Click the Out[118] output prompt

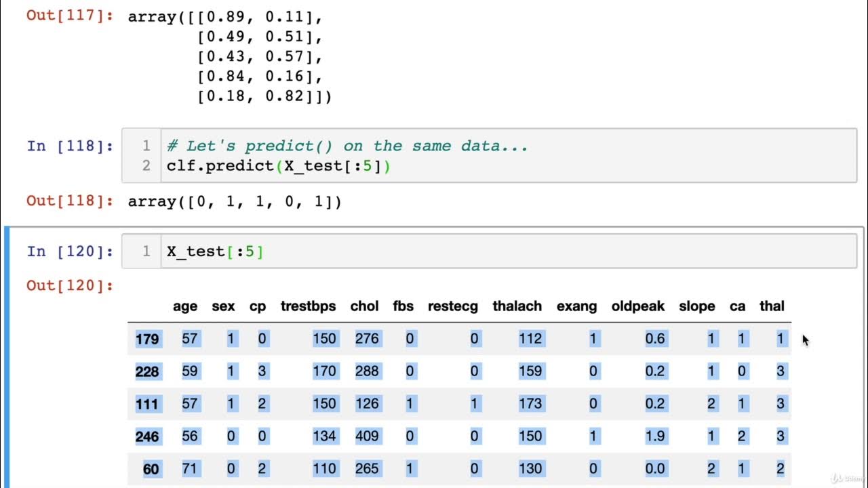pyautogui.click(x=70, y=201)
